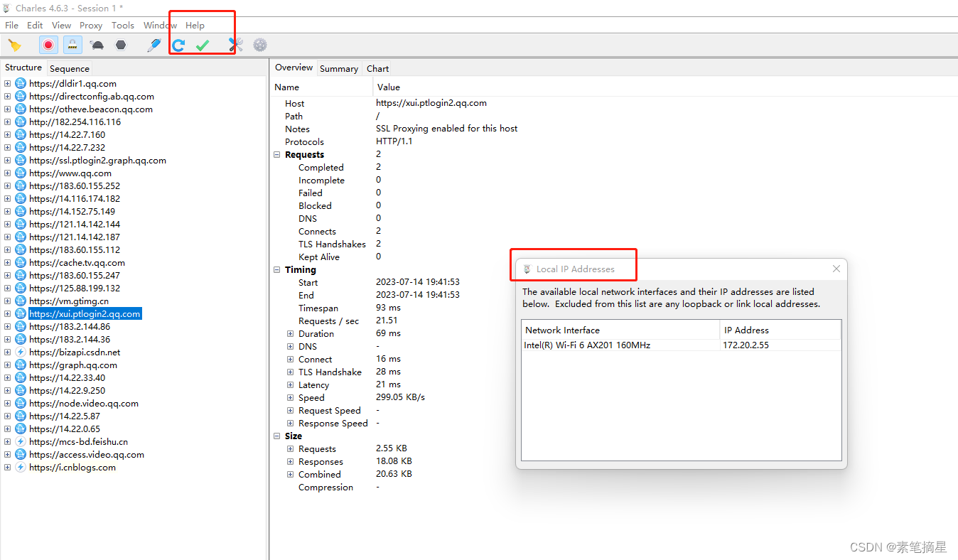Viewport: 958px width, 560px height.
Task: Click the globe icon of https://graph.qq.com
Action: (x=21, y=365)
